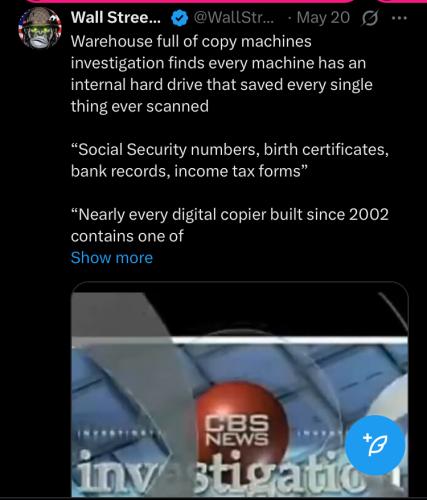The width and height of the screenshot is (427, 500).
Task: Tap the floating compose new post button
Action: coord(375,445)
